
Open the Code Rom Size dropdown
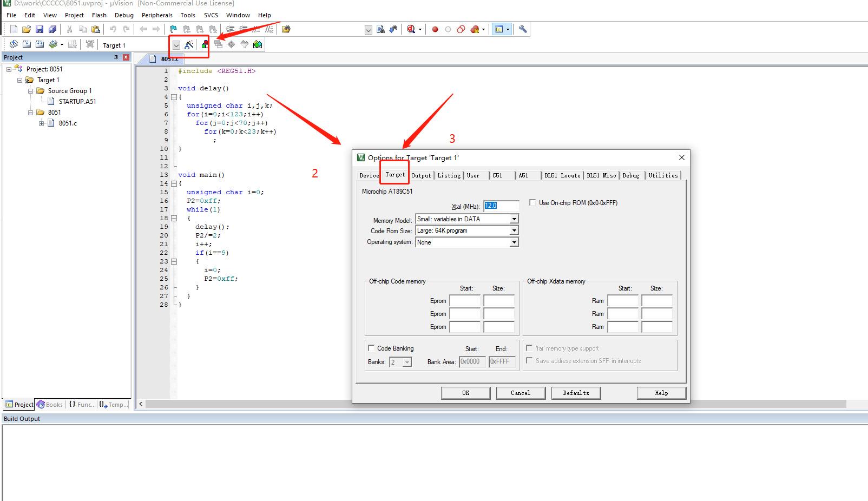tap(514, 230)
